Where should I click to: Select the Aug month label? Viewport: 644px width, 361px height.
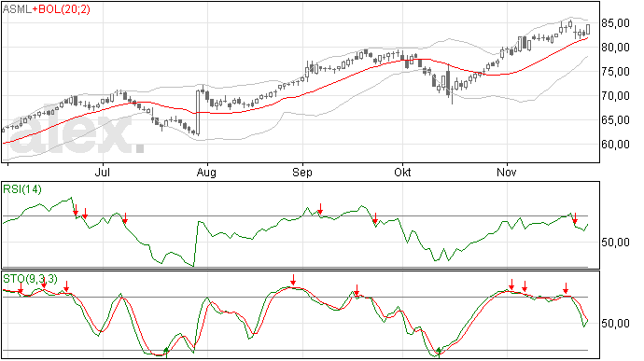[x=206, y=172]
